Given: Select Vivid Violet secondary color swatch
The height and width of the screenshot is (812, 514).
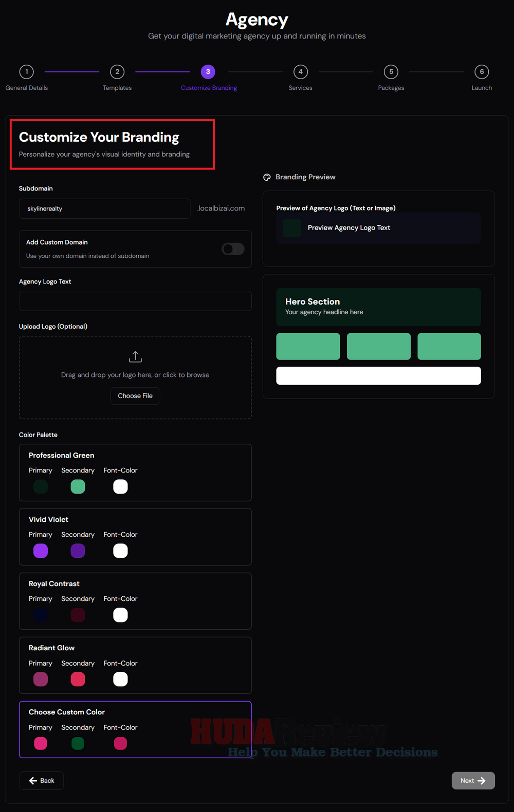Looking at the screenshot, I should [x=78, y=551].
